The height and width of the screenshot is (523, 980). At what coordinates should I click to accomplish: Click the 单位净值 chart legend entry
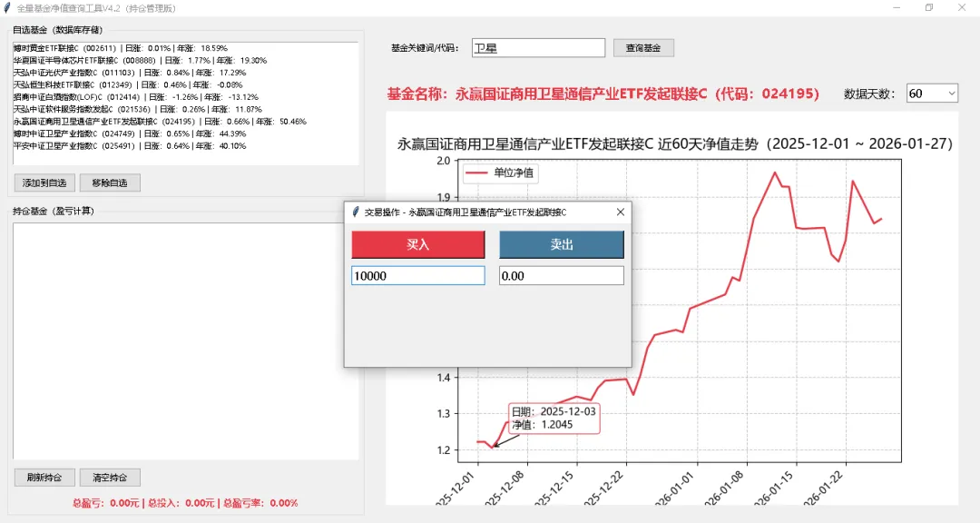[501, 173]
